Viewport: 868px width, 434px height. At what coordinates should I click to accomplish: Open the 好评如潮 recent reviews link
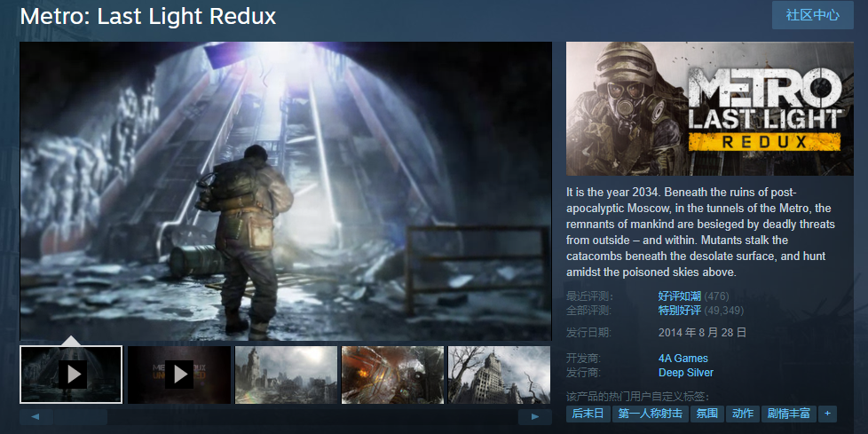[x=680, y=296]
